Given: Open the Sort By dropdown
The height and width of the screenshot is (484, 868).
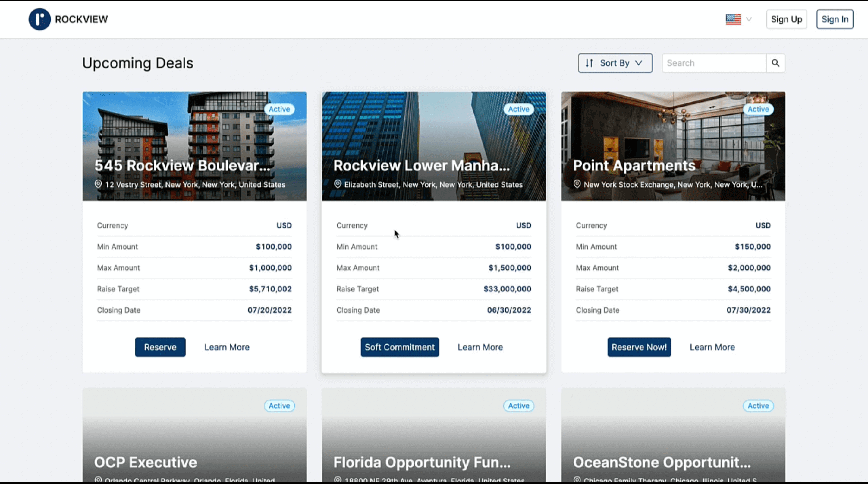Looking at the screenshot, I should pyautogui.click(x=615, y=63).
